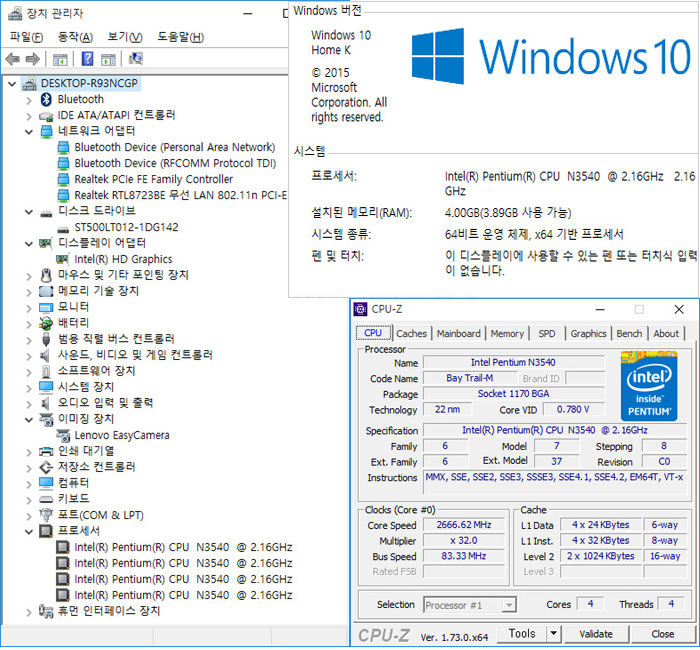Click the ST500LT012-1DG142 disk drive icon
This screenshot has width=700, height=650.
[63, 230]
